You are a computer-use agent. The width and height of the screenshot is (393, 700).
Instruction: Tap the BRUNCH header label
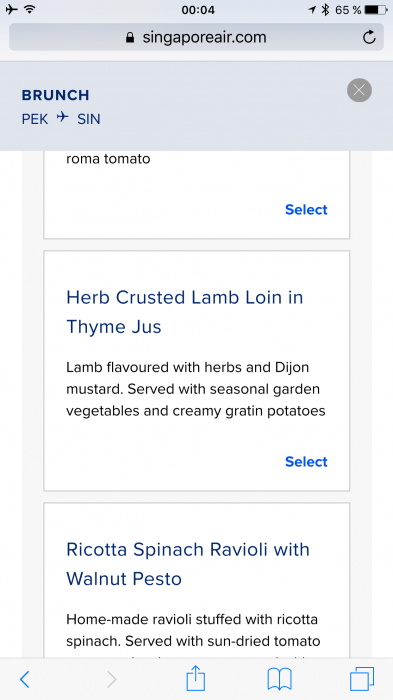click(55, 95)
